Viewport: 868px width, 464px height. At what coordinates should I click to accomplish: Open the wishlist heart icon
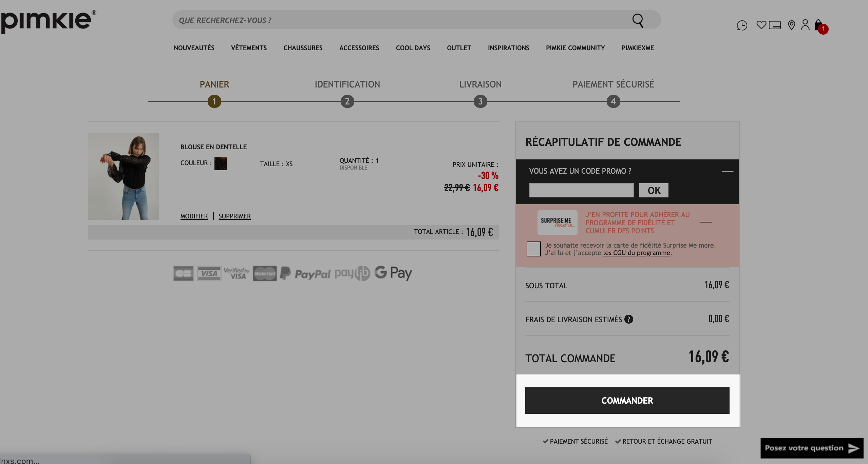coord(761,25)
